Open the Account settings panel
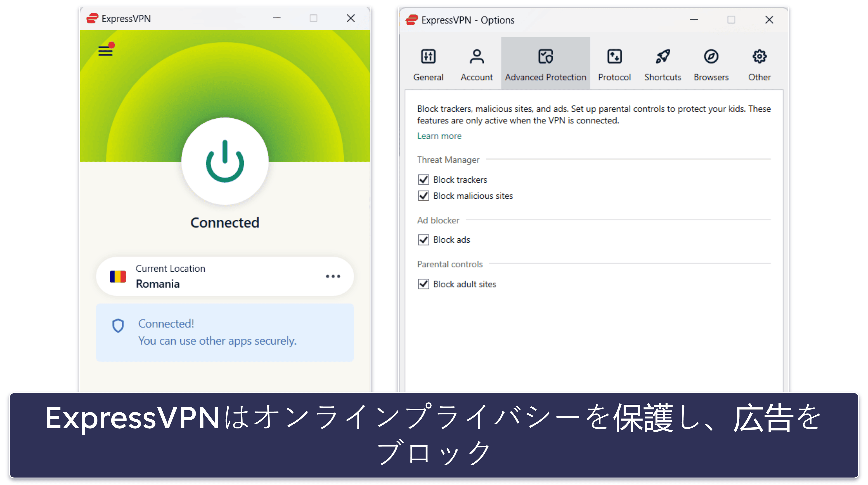Viewport: 868px width, 485px height. [477, 64]
